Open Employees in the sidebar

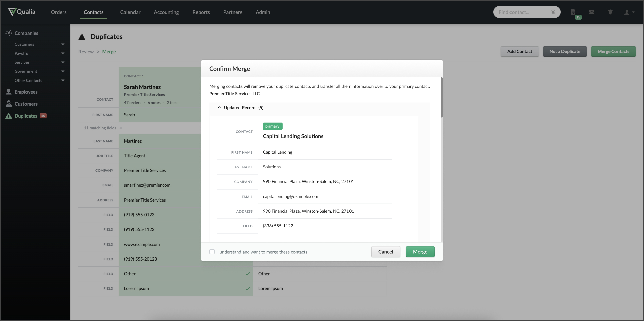pyautogui.click(x=26, y=92)
